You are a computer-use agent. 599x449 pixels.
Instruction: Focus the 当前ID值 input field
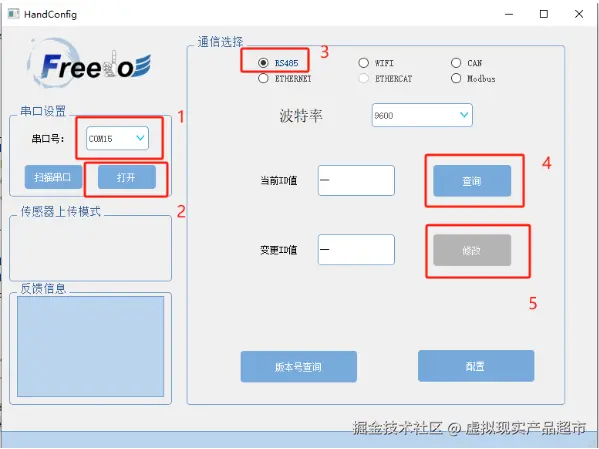(356, 180)
